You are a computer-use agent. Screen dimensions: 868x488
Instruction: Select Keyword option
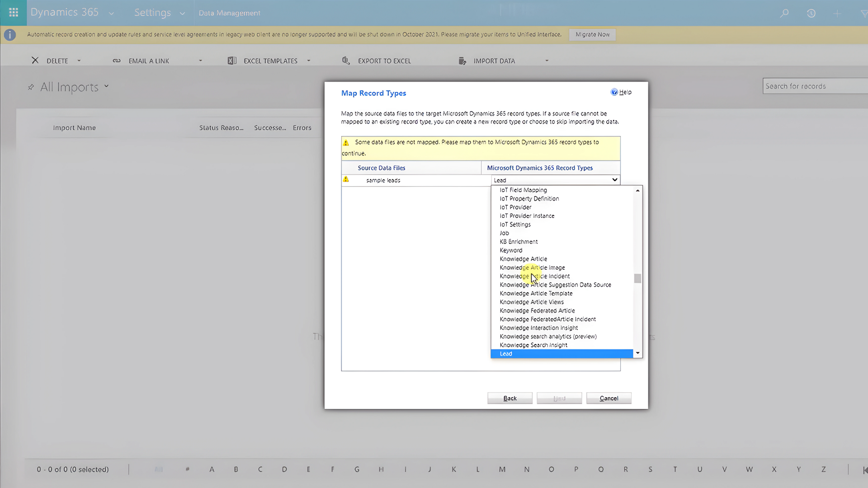pyautogui.click(x=511, y=250)
